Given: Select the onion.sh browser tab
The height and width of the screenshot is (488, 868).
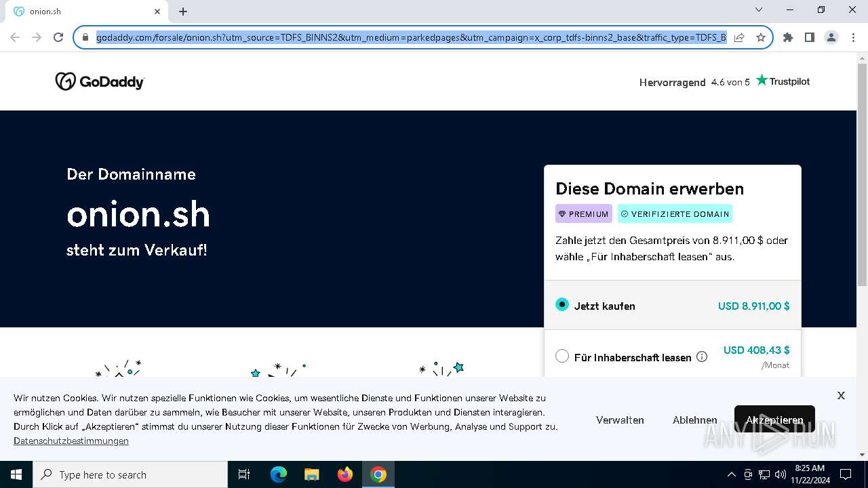Looking at the screenshot, I should 87,12.
